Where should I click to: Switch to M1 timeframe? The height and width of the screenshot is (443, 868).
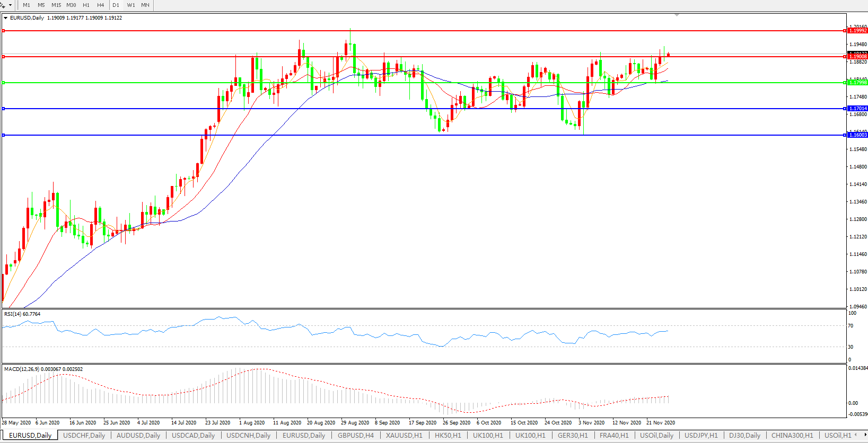pyautogui.click(x=27, y=5)
